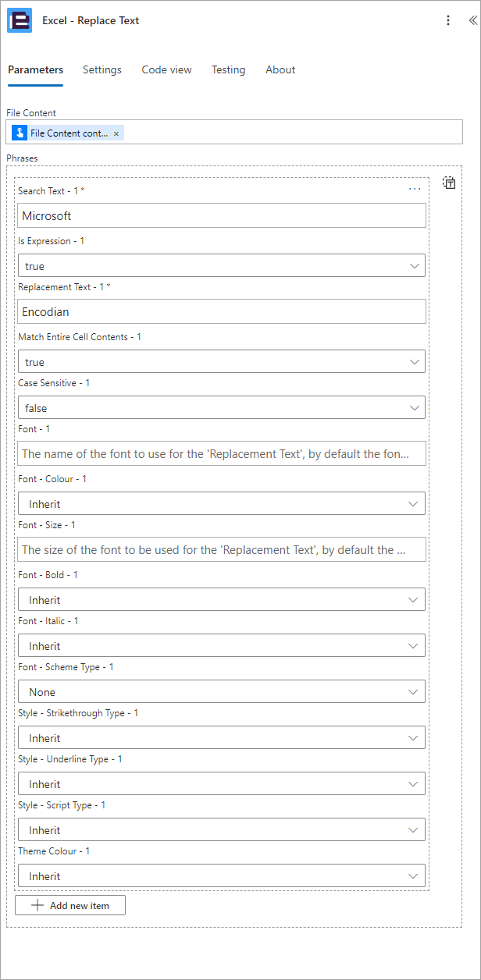Expand Match Entire Cell Contents dropdown
The image size is (481, 980).
click(222, 361)
